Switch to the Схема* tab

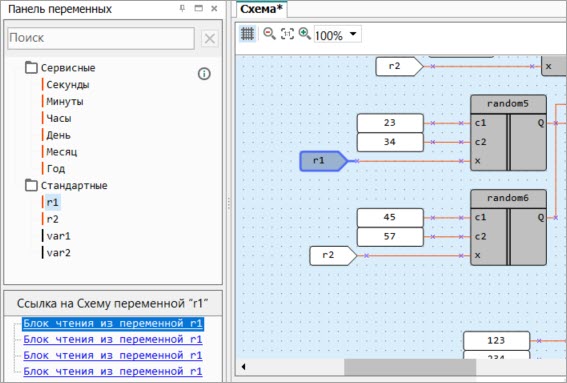point(261,9)
